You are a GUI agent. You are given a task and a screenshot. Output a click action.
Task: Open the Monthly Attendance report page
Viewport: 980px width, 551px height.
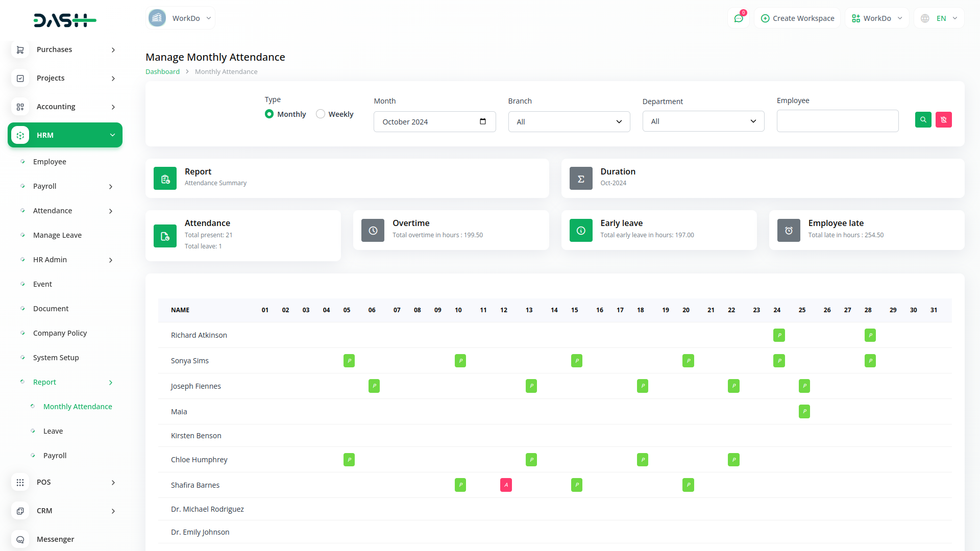pos(78,406)
